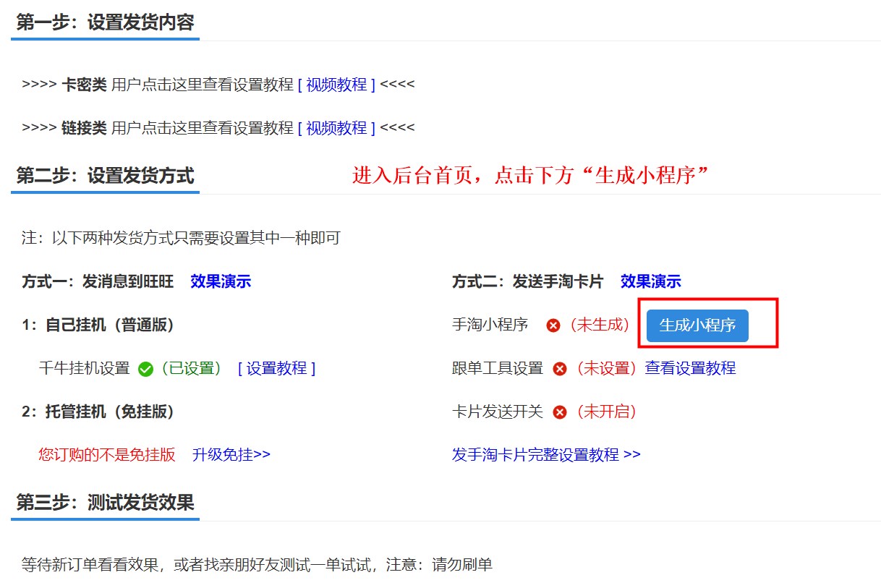
Task: Click the red X icon beside 跟单工具设置
Action: (x=559, y=369)
